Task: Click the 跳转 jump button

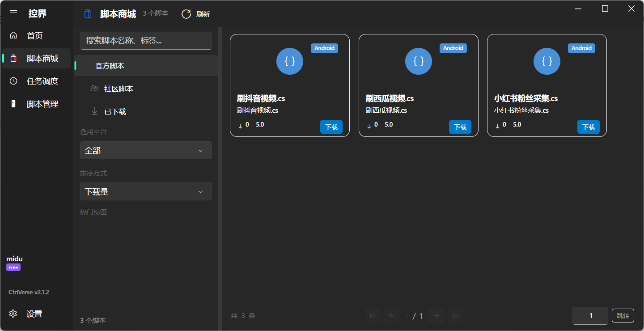Action: coord(623,316)
